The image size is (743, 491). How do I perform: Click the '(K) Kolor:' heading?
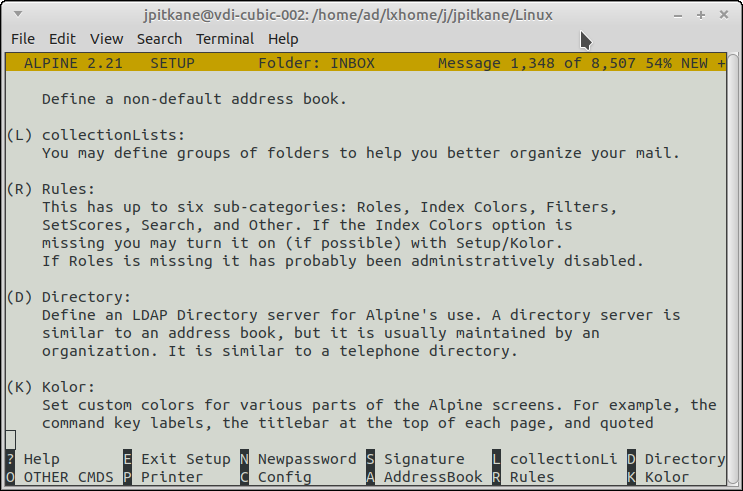pos(51,387)
